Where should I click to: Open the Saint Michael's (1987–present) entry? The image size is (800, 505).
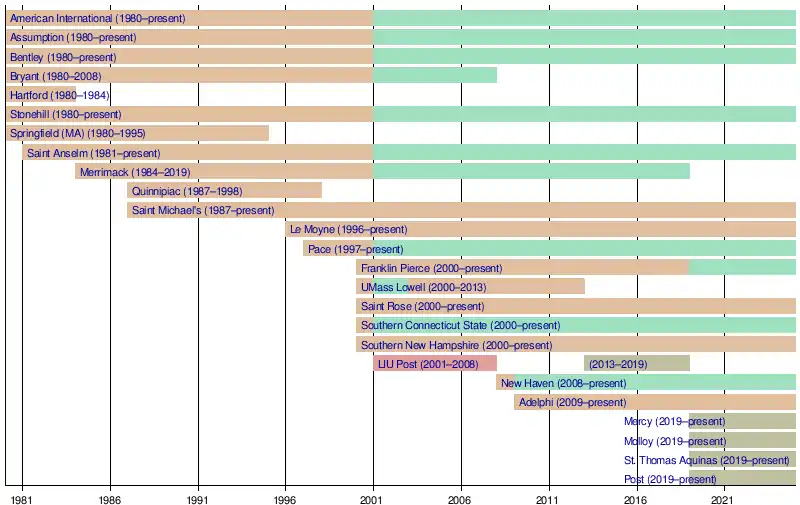point(202,210)
